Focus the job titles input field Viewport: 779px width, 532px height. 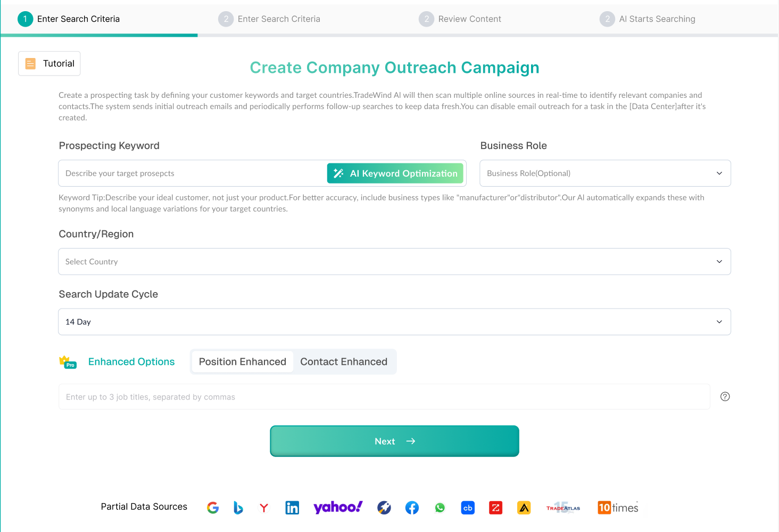[x=384, y=397]
